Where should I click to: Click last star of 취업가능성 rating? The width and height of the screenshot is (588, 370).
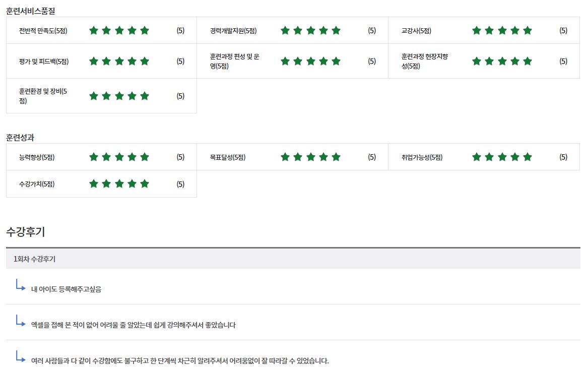click(x=528, y=157)
